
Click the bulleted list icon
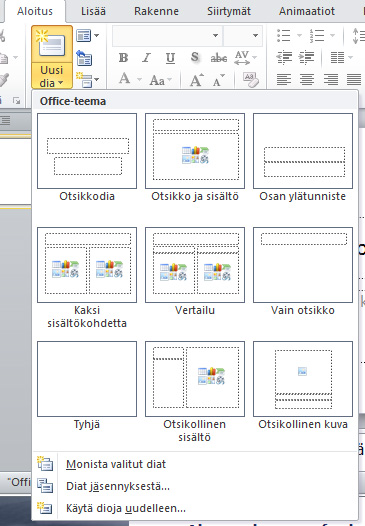coord(284,35)
